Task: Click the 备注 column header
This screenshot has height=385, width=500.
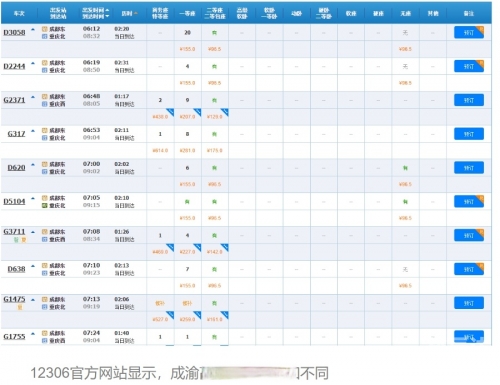Action: point(469,13)
